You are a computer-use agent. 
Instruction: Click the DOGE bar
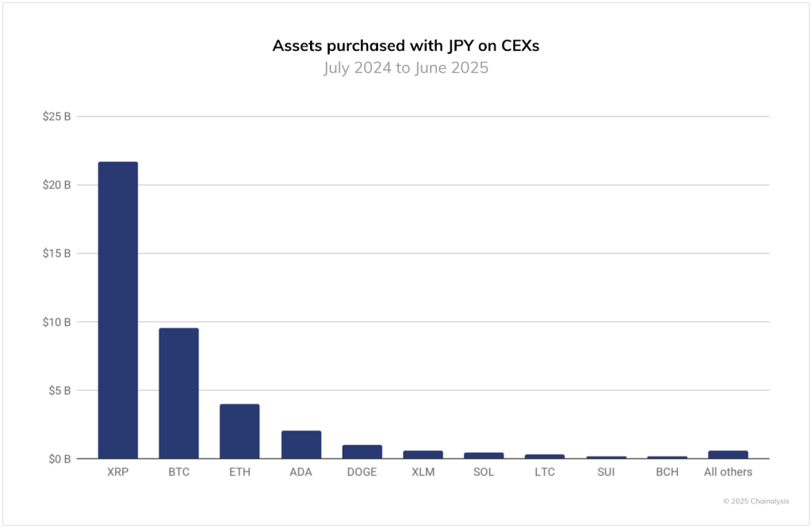[362, 452]
